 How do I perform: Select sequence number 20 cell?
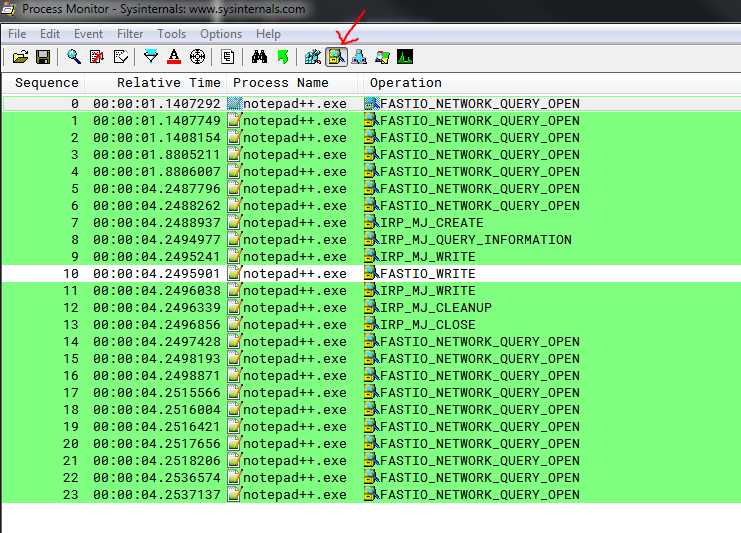point(70,444)
